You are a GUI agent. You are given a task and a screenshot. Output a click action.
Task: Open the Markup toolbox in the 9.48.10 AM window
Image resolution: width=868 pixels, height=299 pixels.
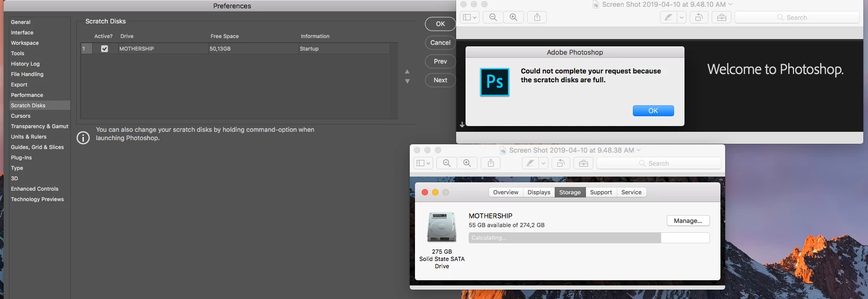coord(722,17)
